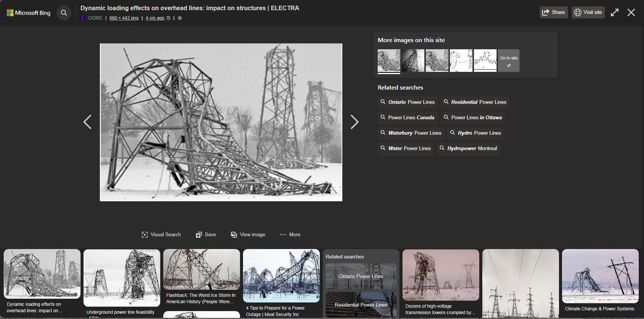Select first thumbnail in More images on this site
This screenshot has width=644, height=319.
point(389,61)
